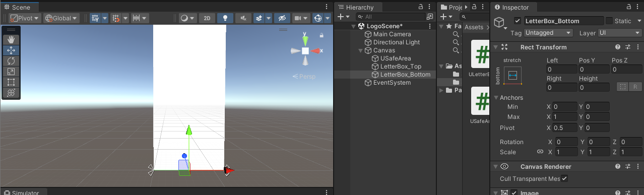Toggle Cull Transparent Mesh checkbox
Image resolution: width=644 pixels, height=195 pixels.
(x=564, y=179)
